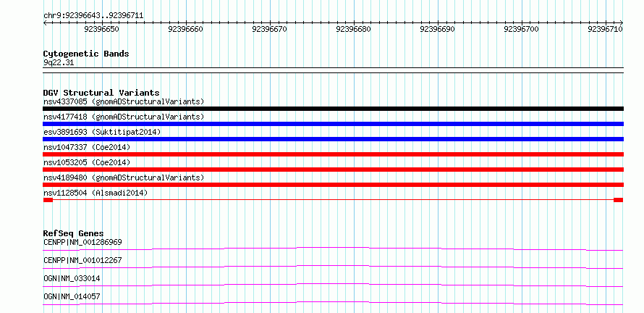This screenshot has height=313, width=644.
Task: Click the magenta OGN NM_014057 intron line
Action: (333, 303)
